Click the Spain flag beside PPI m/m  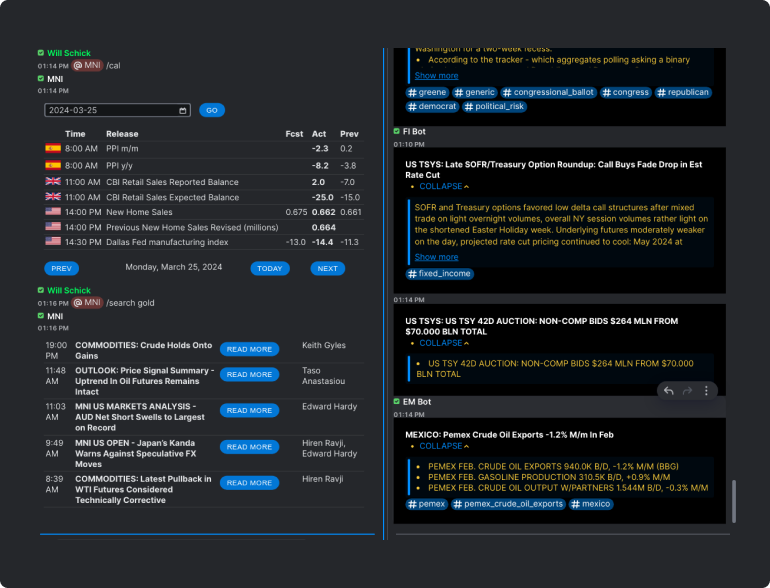tap(53, 149)
